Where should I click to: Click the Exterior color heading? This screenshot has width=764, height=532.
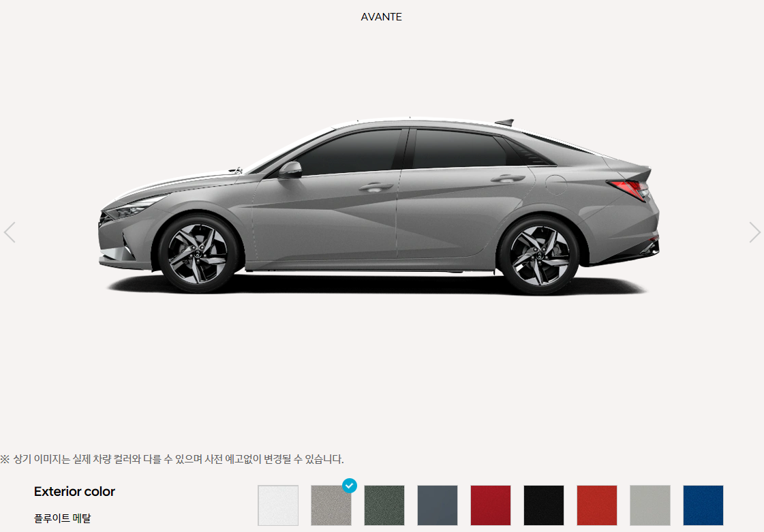[74, 492]
